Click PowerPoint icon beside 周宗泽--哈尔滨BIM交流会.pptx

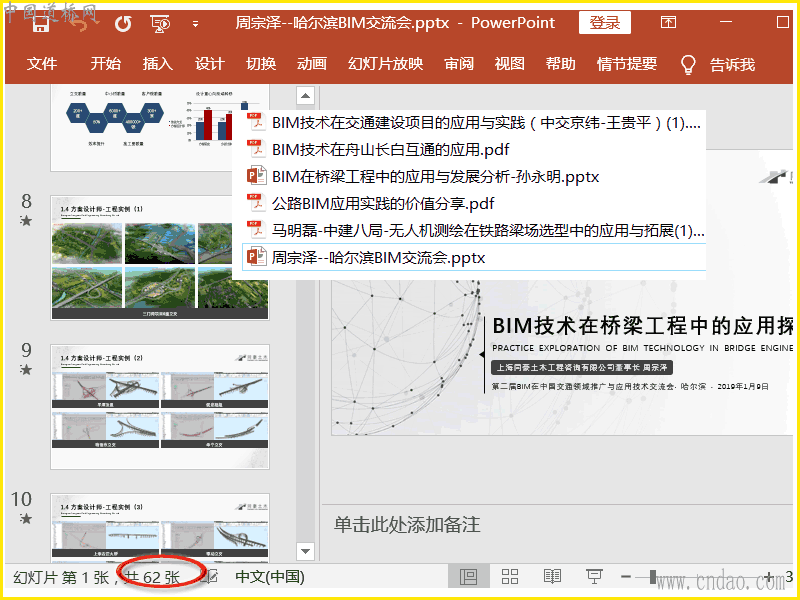coord(256,257)
